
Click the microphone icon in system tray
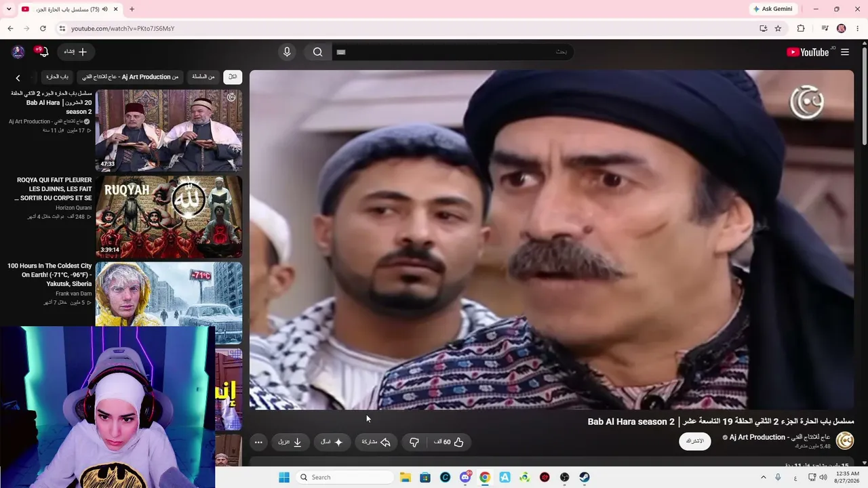coord(778,477)
